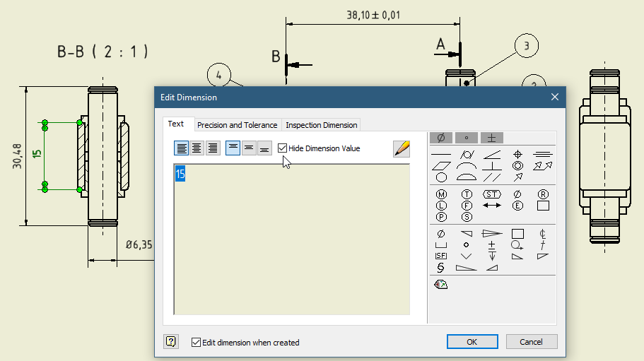Open the pencil text editor button
This screenshot has width=644, height=361.
click(402, 148)
